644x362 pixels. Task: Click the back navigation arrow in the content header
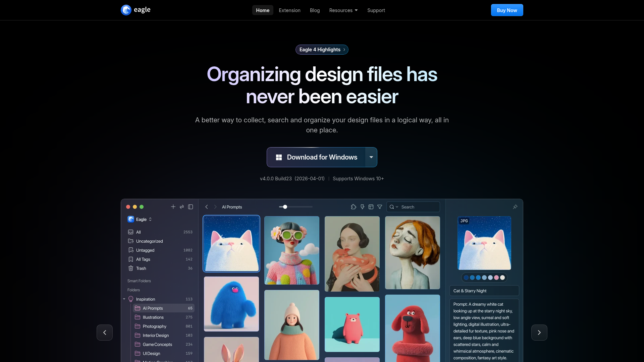point(207,207)
